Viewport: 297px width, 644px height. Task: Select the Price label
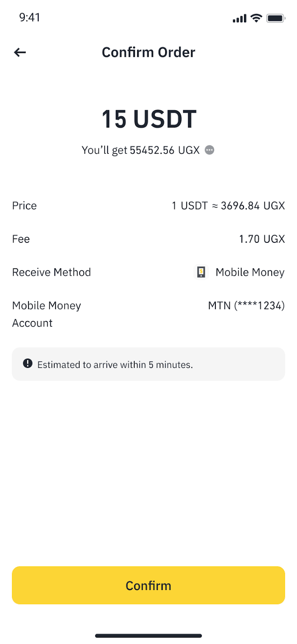[x=25, y=206]
